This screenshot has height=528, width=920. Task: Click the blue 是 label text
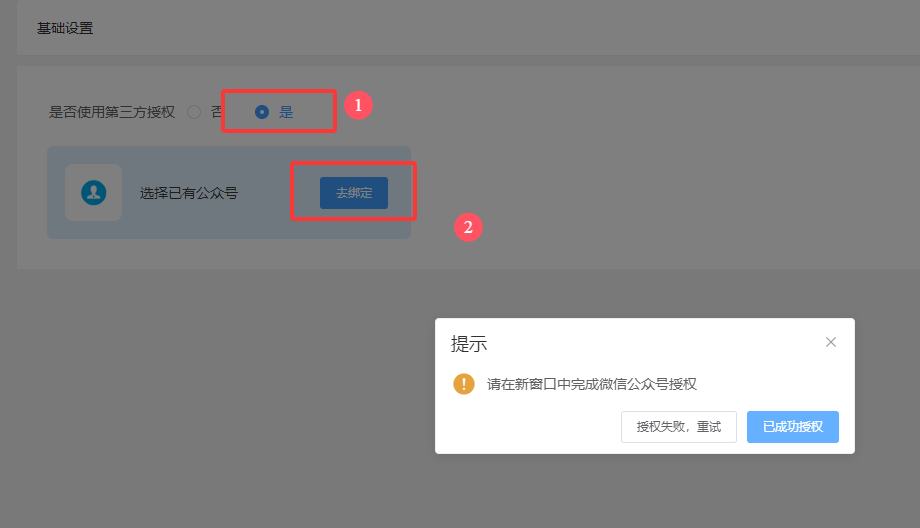tap(286, 112)
